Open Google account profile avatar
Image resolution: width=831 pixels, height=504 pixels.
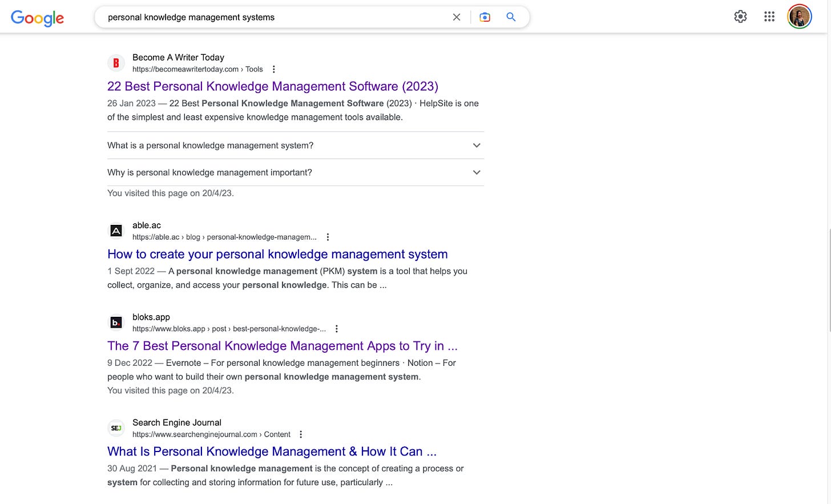[x=800, y=17]
